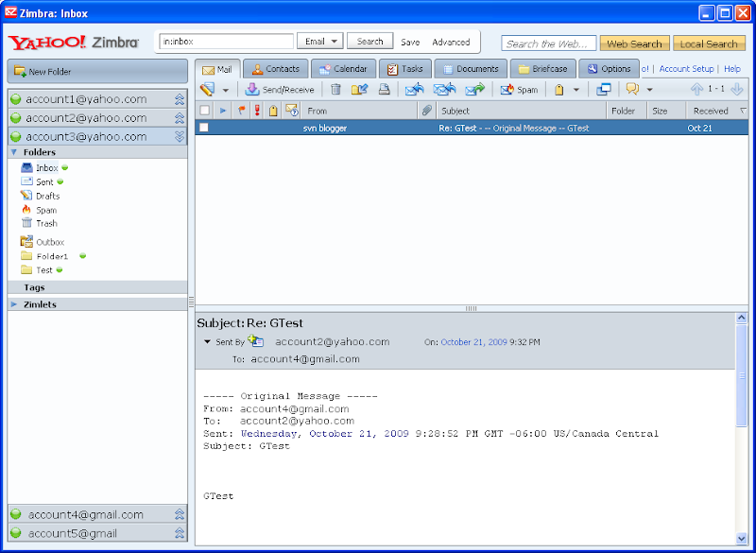Open the Calendar tab
Image resolution: width=756 pixels, height=553 pixels.
click(x=343, y=69)
